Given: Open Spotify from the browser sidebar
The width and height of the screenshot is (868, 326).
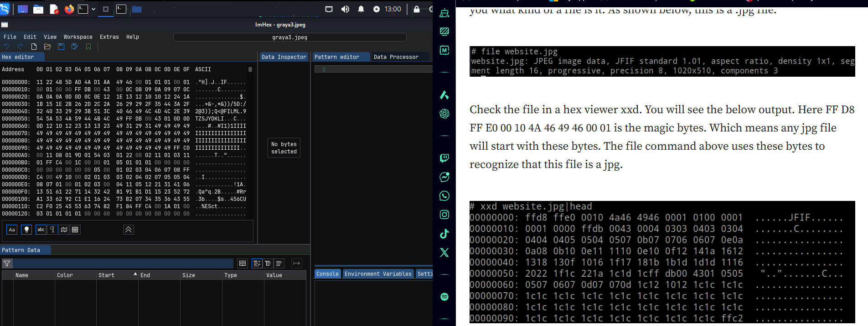Looking at the screenshot, I should pos(444,297).
